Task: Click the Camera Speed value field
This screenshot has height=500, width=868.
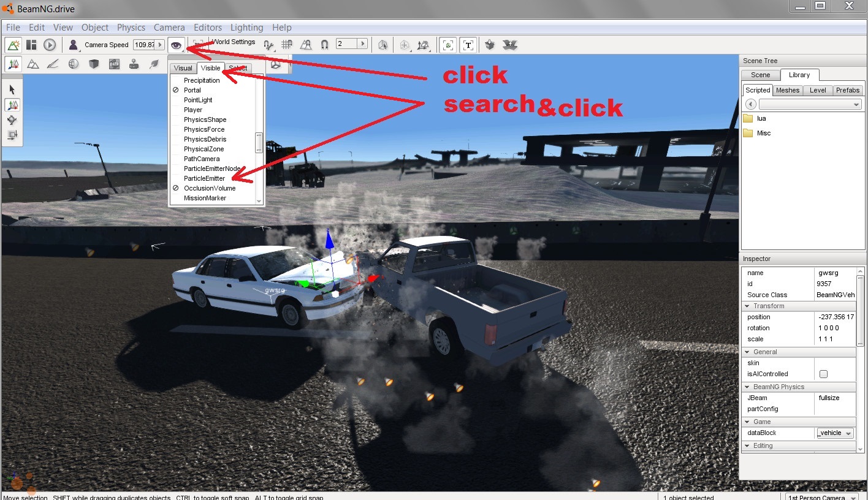Action: (x=144, y=45)
